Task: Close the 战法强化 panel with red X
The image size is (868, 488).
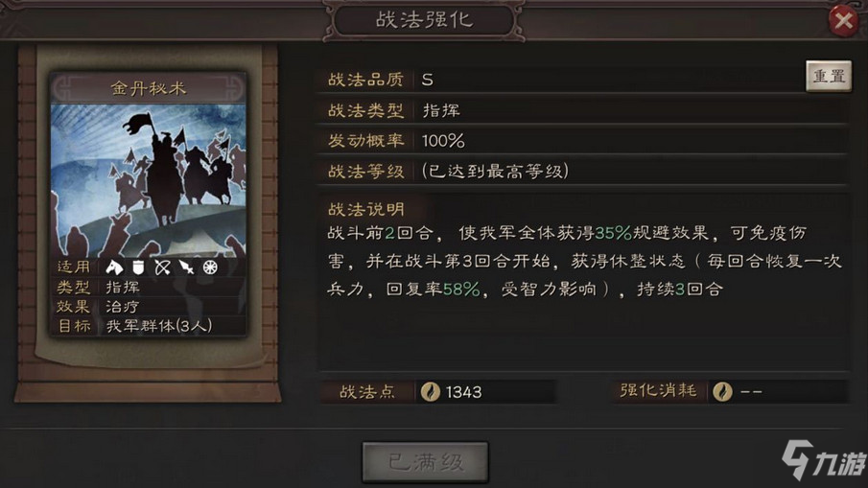Action: pos(843,21)
